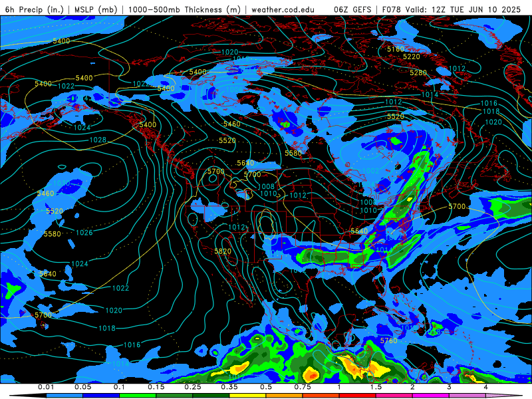Click the '6h Precip (in.)' header label
Viewport: 532px width, 399px height.
coord(35,9)
